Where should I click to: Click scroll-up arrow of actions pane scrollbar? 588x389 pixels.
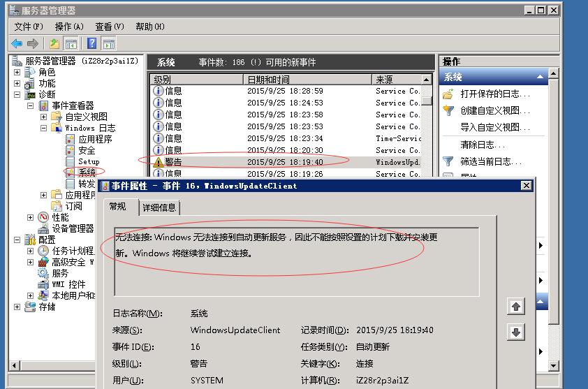click(554, 73)
